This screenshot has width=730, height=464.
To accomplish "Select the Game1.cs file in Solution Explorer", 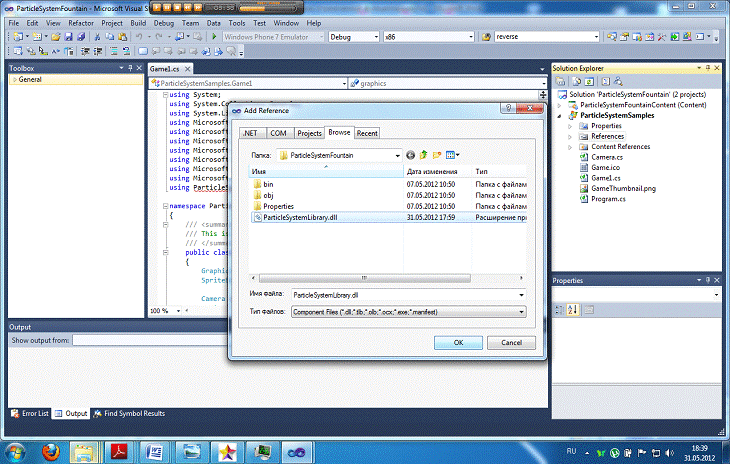I will click(x=606, y=177).
